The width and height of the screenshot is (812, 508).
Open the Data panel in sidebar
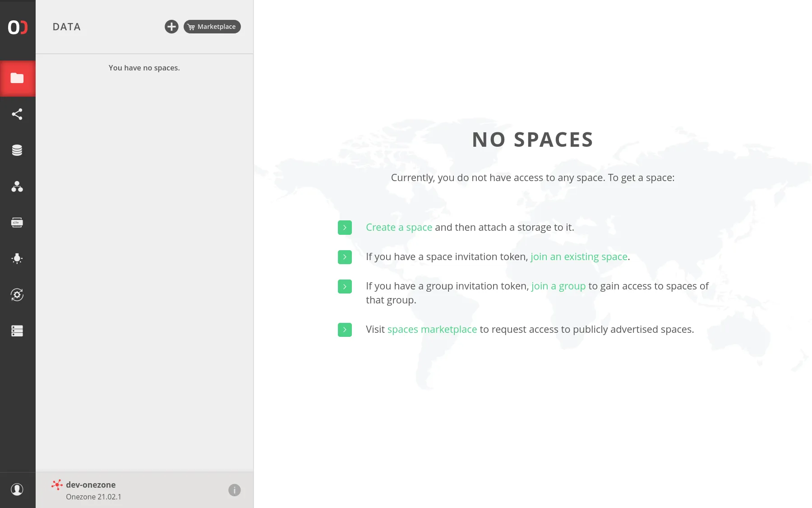pyautogui.click(x=18, y=78)
